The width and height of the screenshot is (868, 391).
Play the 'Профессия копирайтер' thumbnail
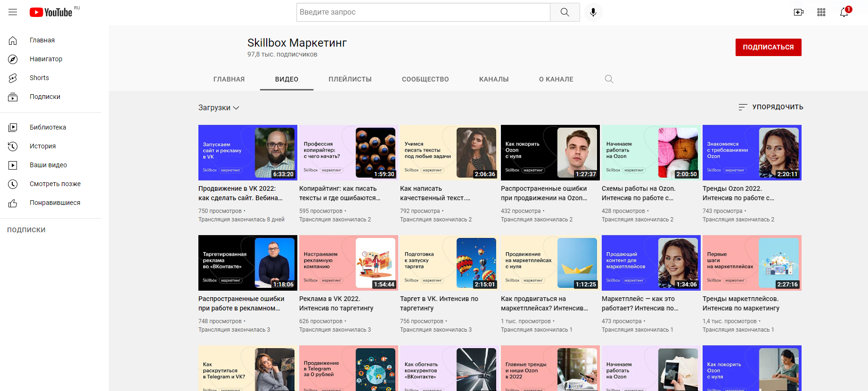[349, 153]
